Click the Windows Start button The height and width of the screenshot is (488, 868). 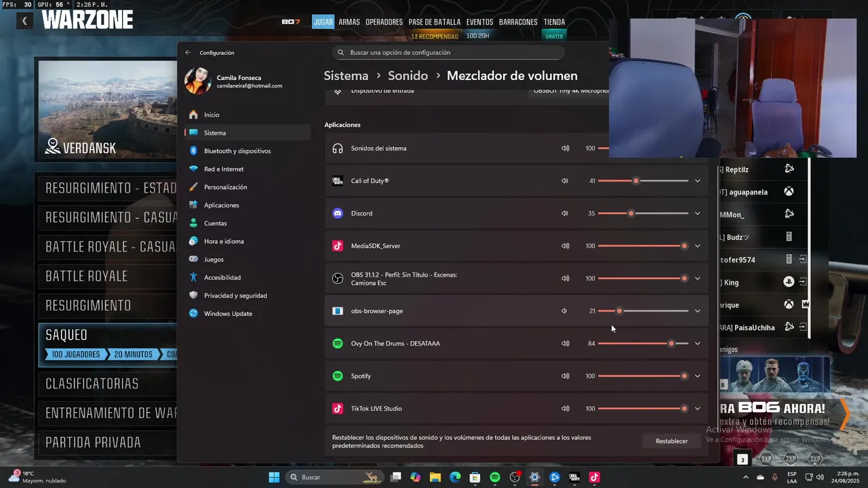(274, 477)
